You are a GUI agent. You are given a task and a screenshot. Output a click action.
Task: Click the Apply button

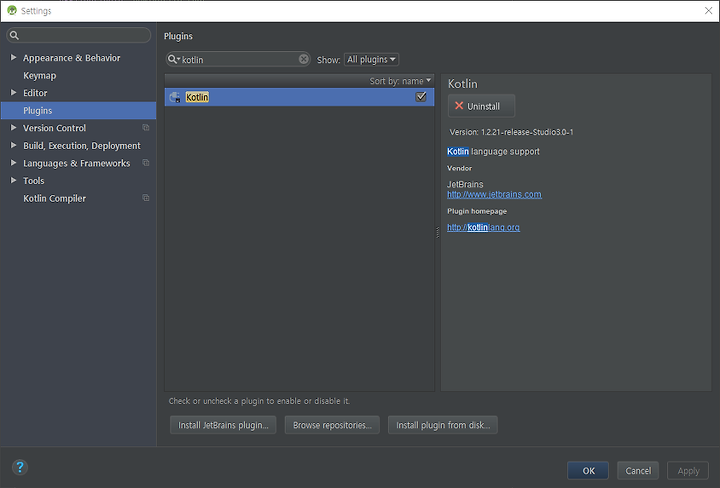(688, 471)
